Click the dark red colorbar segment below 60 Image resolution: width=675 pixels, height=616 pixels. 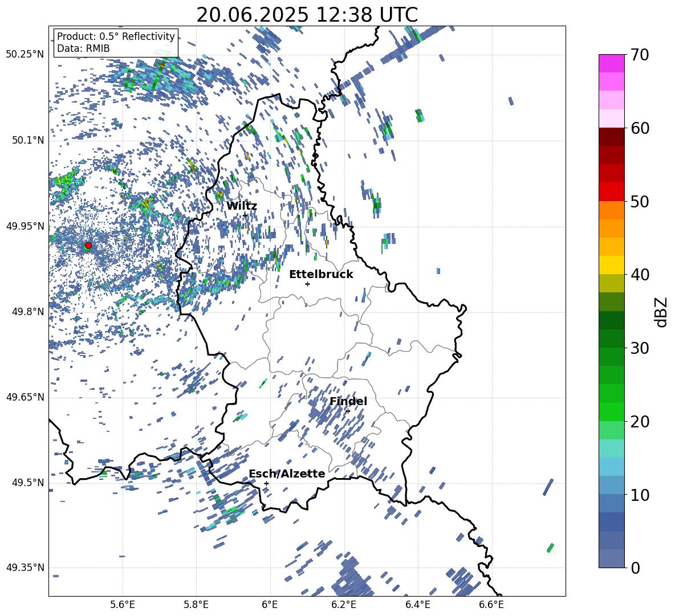pos(611,136)
